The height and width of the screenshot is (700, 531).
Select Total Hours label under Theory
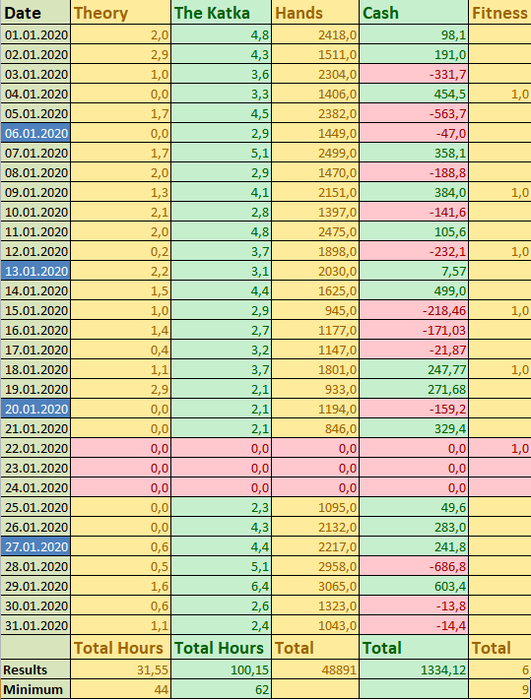121,648
